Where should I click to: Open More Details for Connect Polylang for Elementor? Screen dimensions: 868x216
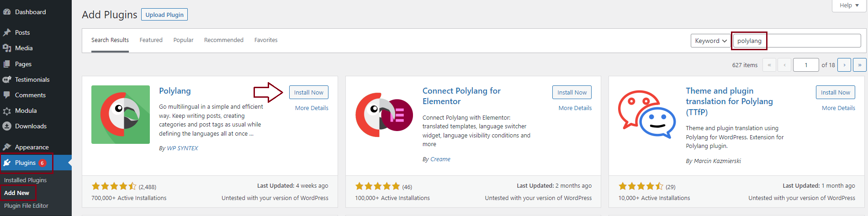575,108
